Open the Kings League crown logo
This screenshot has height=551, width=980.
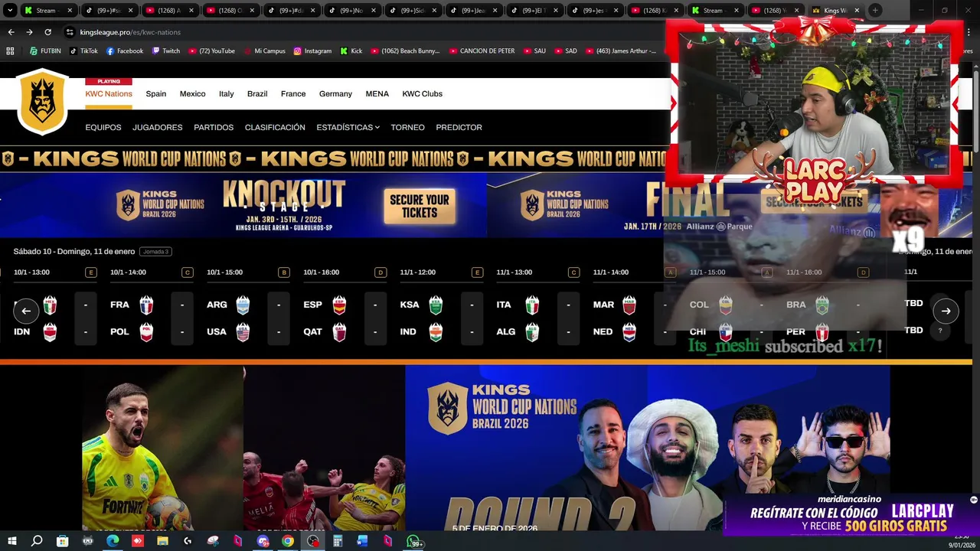pos(42,102)
